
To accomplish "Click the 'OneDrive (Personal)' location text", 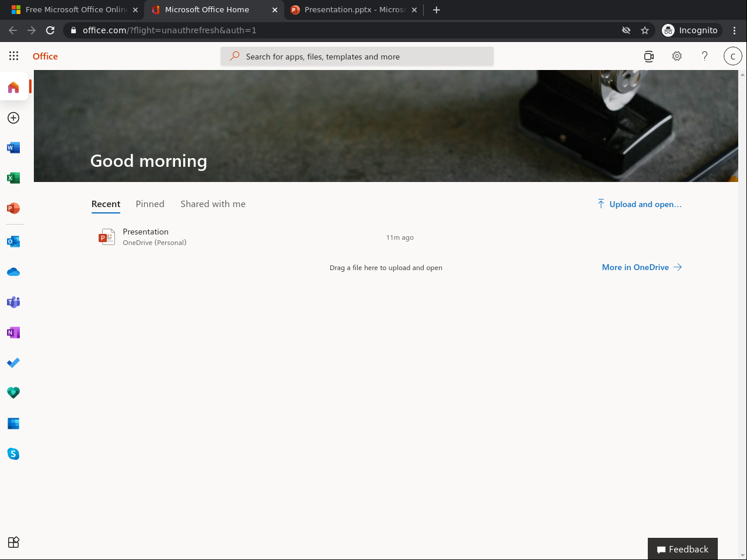I will [155, 243].
